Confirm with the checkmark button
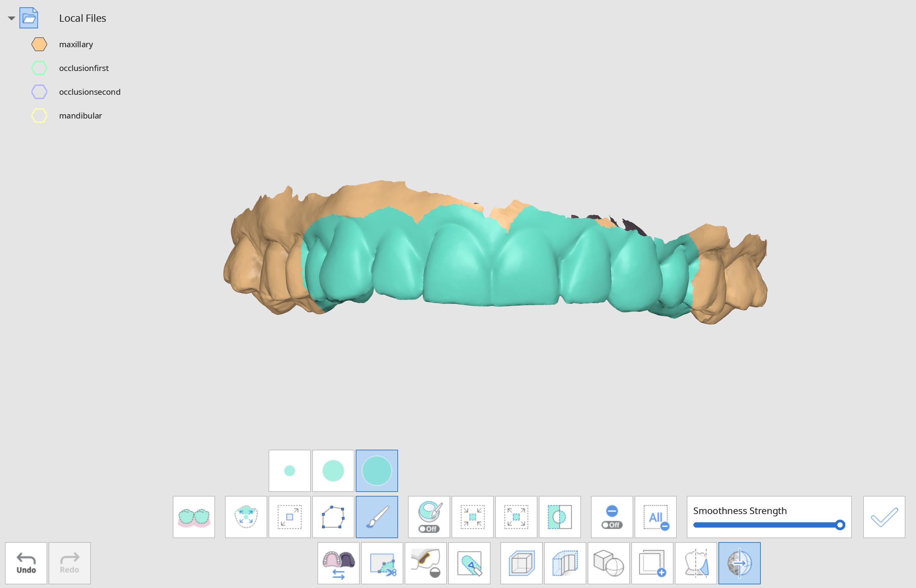This screenshot has height=588, width=916. point(884,517)
